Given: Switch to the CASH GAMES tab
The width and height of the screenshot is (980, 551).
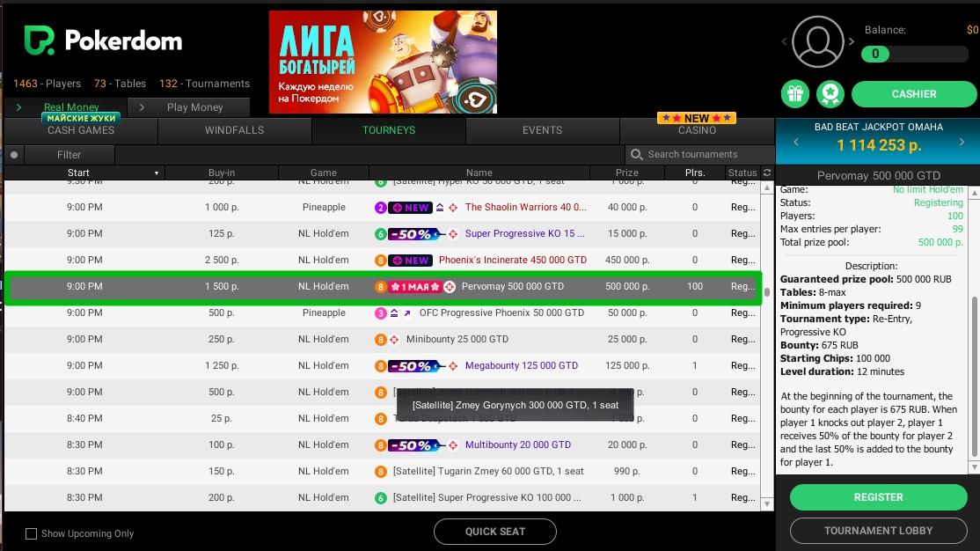Looking at the screenshot, I should pyautogui.click(x=81, y=130).
